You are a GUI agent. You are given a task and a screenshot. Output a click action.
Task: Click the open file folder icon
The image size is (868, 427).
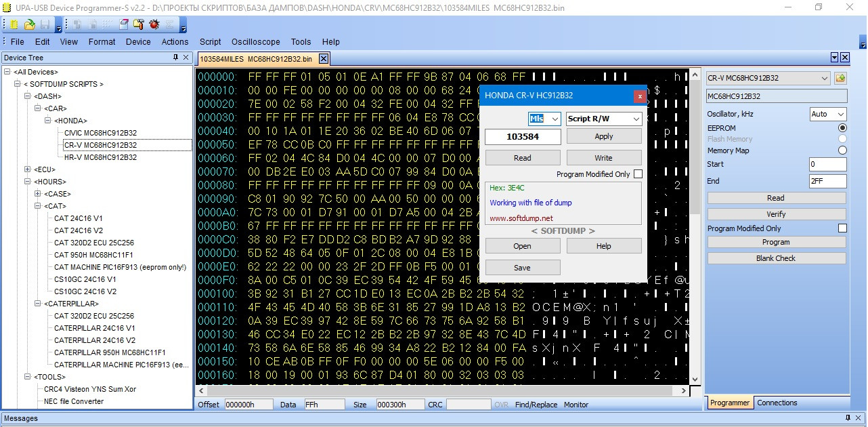tap(29, 24)
